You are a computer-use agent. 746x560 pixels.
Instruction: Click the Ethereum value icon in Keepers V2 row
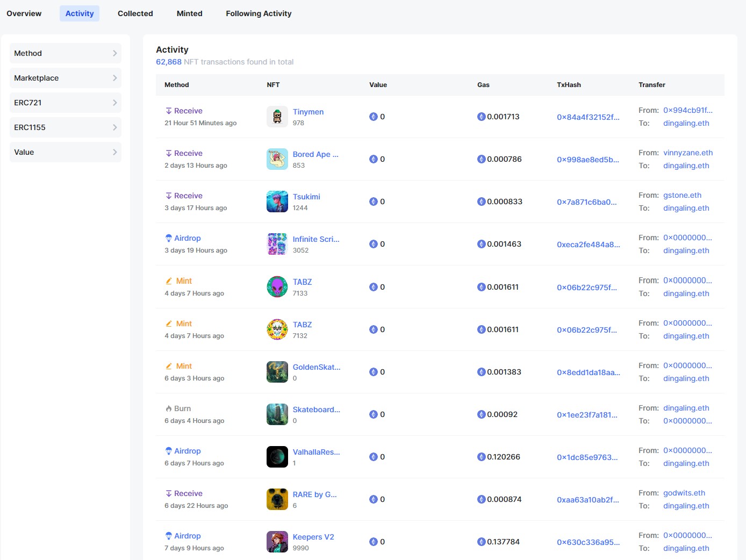[x=373, y=542]
